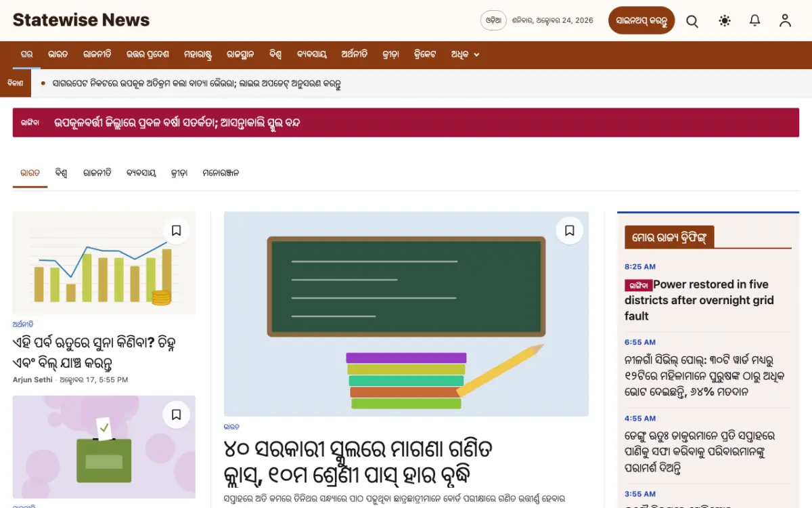Open headline ୪୦ ସରକାରୀ ସ୍କୁଲରେ ମାଗଣା ଗଣିତ କ୍ଲାସ୍
The height and width of the screenshot is (508, 812).
[x=359, y=461]
